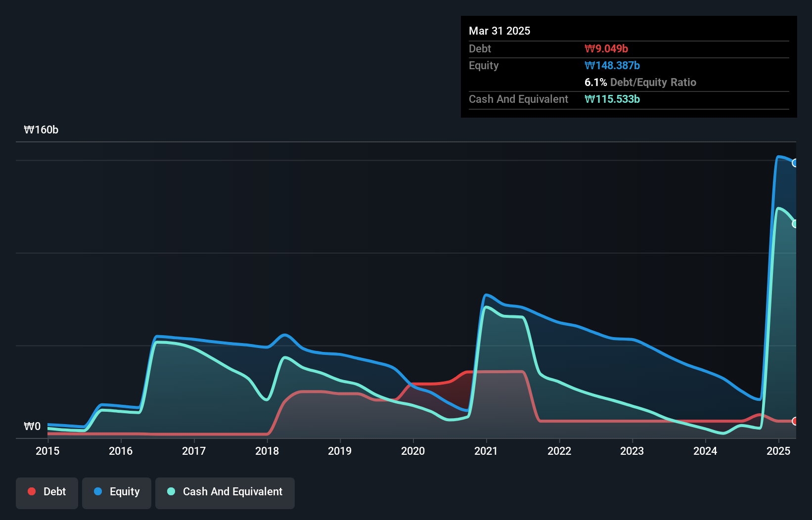The width and height of the screenshot is (812, 520).
Task: Click the blue Equity legend dot
Action: tap(98, 491)
